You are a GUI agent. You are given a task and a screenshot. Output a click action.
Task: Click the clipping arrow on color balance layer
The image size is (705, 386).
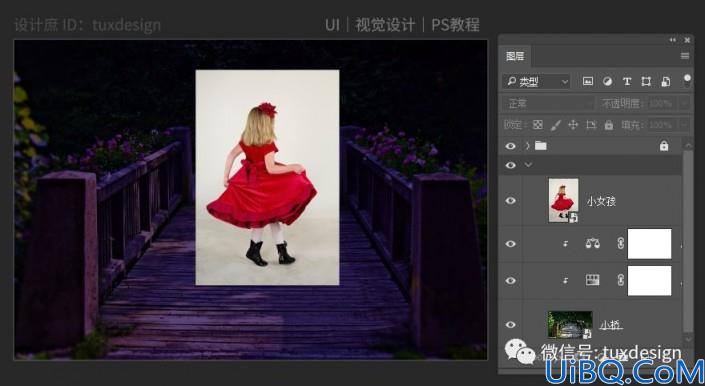pyautogui.click(x=566, y=244)
